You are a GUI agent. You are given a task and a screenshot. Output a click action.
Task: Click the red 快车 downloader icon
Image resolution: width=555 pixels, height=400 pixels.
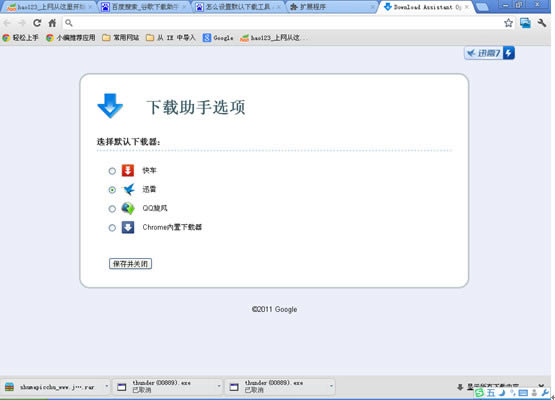(x=128, y=170)
